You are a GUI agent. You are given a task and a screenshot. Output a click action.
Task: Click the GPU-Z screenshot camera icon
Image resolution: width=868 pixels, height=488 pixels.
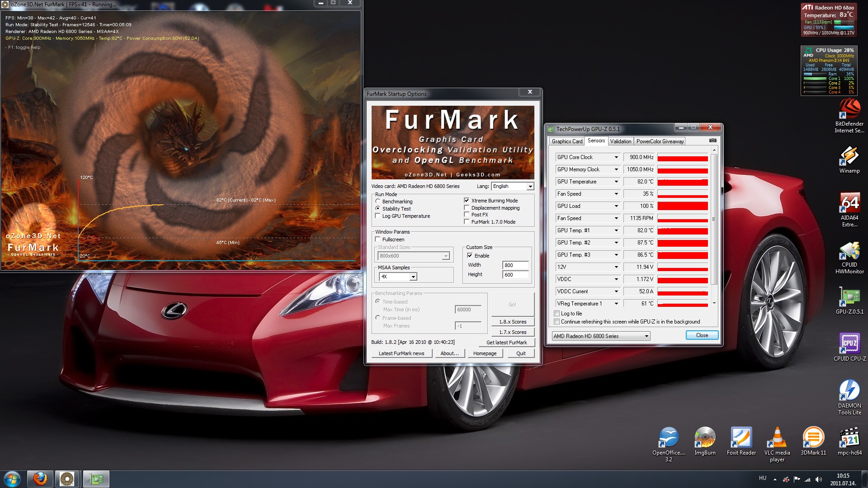tap(713, 141)
